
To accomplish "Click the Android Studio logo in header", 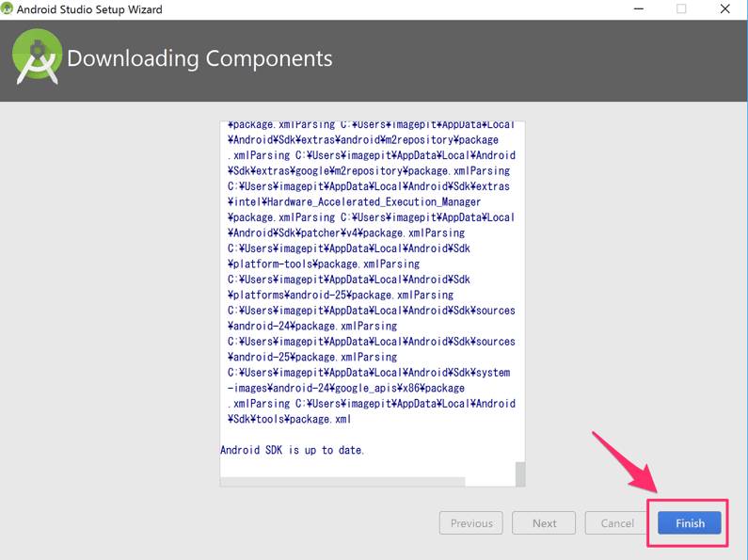I will click(38, 57).
